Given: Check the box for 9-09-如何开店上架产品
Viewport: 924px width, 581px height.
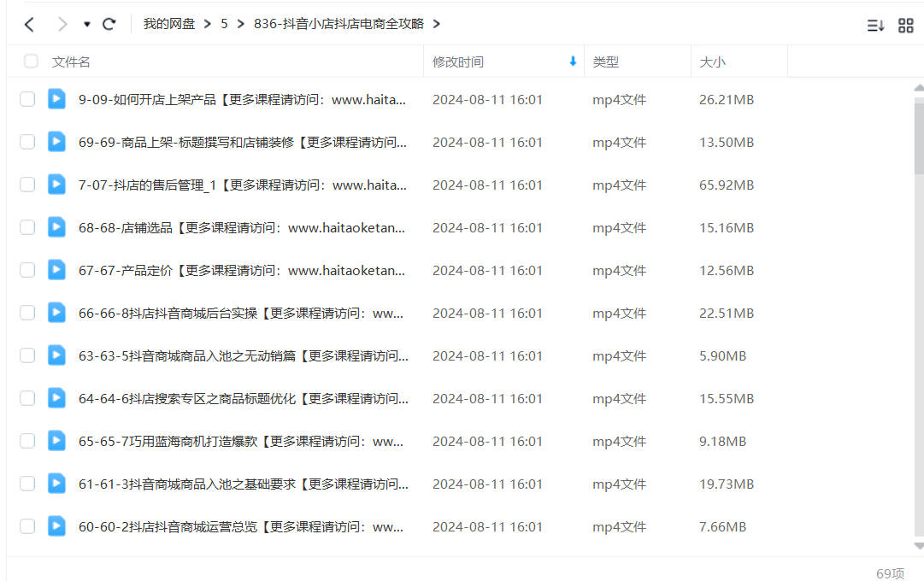Looking at the screenshot, I should (27, 99).
